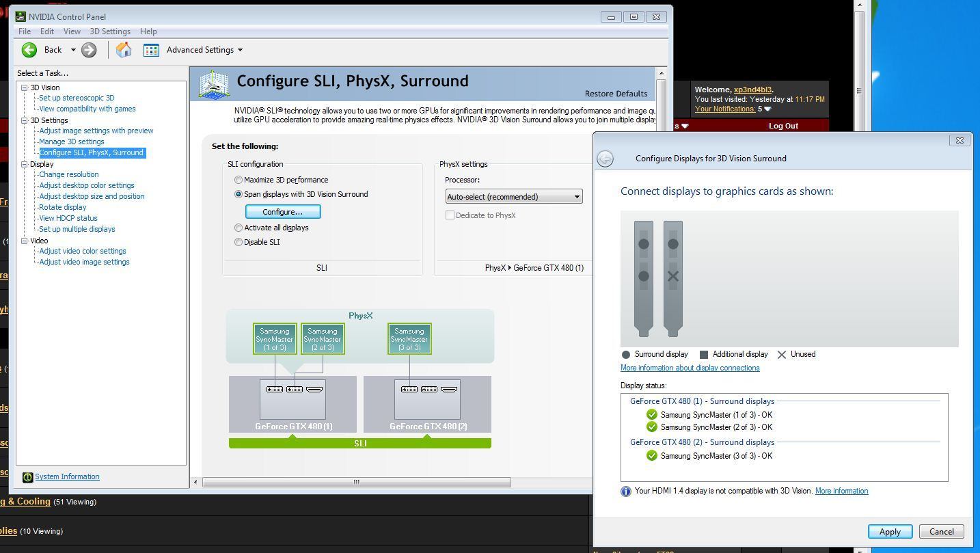Click the Configure SLI page header icon
Image resolution: width=980 pixels, height=553 pixels.
click(214, 84)
